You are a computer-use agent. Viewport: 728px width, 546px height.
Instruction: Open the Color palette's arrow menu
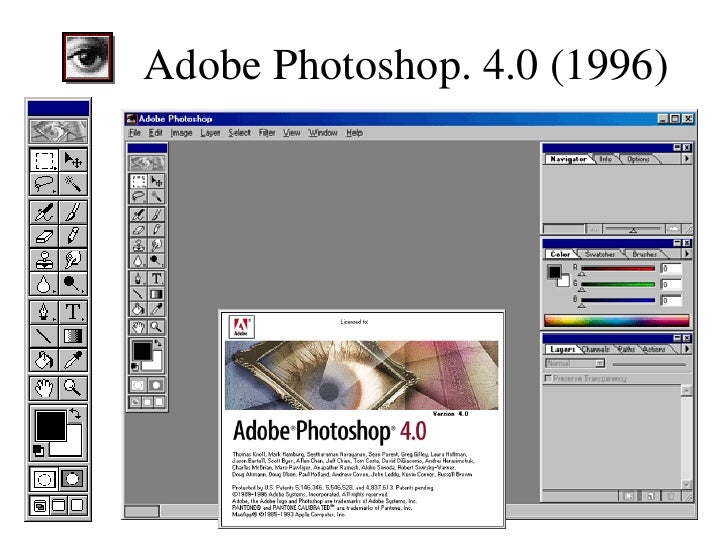point(686,254)
